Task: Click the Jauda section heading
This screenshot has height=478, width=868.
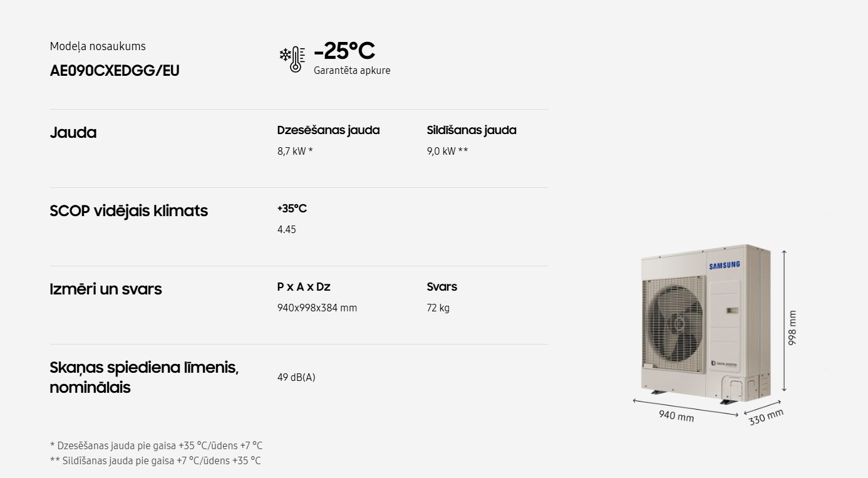Action: click(73, 133)
